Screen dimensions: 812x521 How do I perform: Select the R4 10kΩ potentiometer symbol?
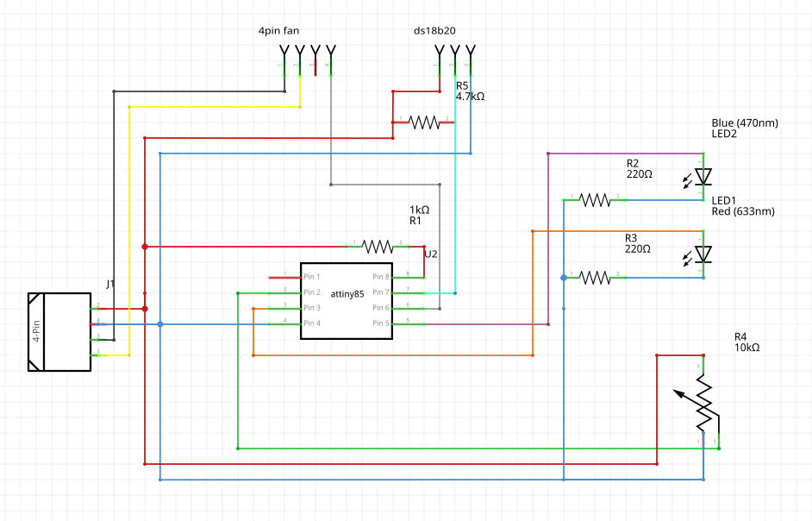click(704, 404)
